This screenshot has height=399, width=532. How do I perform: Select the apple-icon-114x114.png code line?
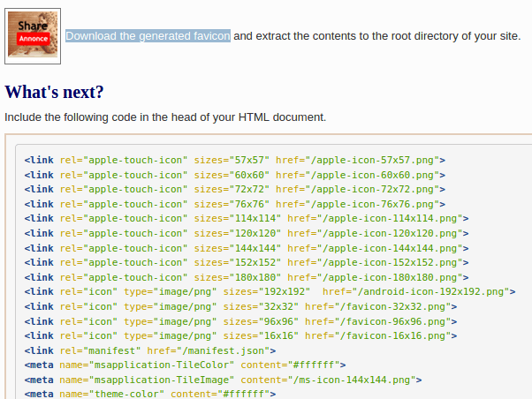click(x=247, y=218)
